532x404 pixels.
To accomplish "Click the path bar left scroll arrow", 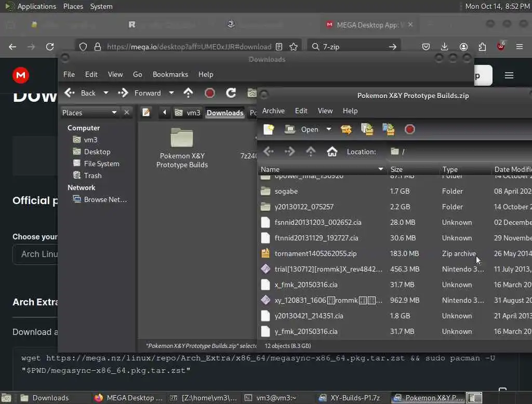I will (x=165, y=112).
